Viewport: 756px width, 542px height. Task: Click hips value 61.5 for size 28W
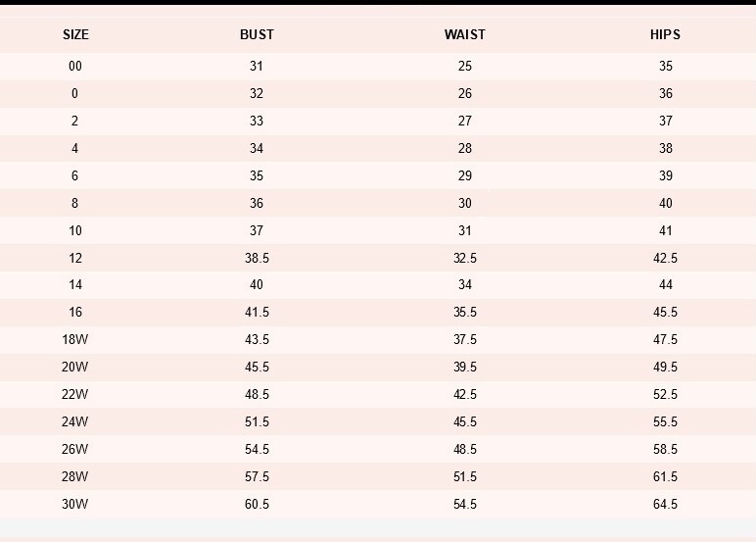(x=665, y=477)
